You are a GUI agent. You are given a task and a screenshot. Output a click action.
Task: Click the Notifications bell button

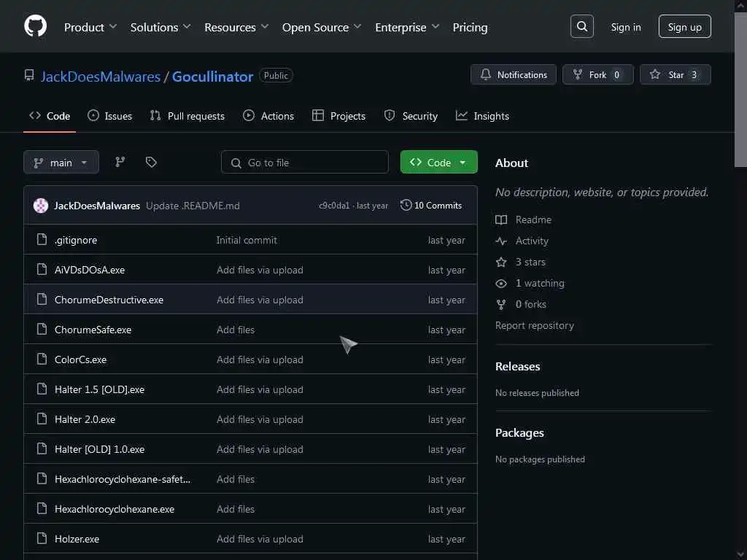click(x=514, y=75)
